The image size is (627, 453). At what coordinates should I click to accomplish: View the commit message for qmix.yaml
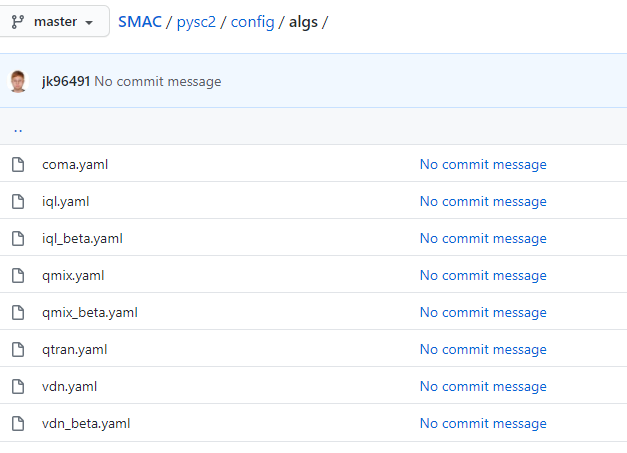pos(483,275)
